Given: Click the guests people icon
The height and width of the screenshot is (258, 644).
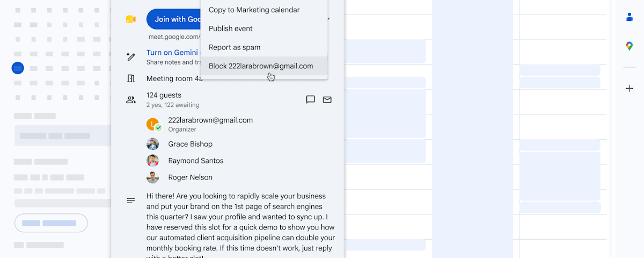Looking at the screenshot, I should (x=130, y=99).
